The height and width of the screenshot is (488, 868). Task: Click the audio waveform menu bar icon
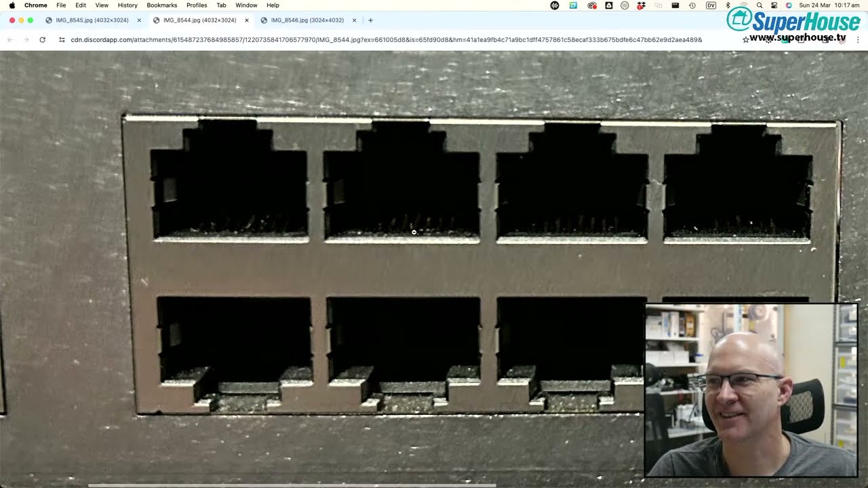555,5
